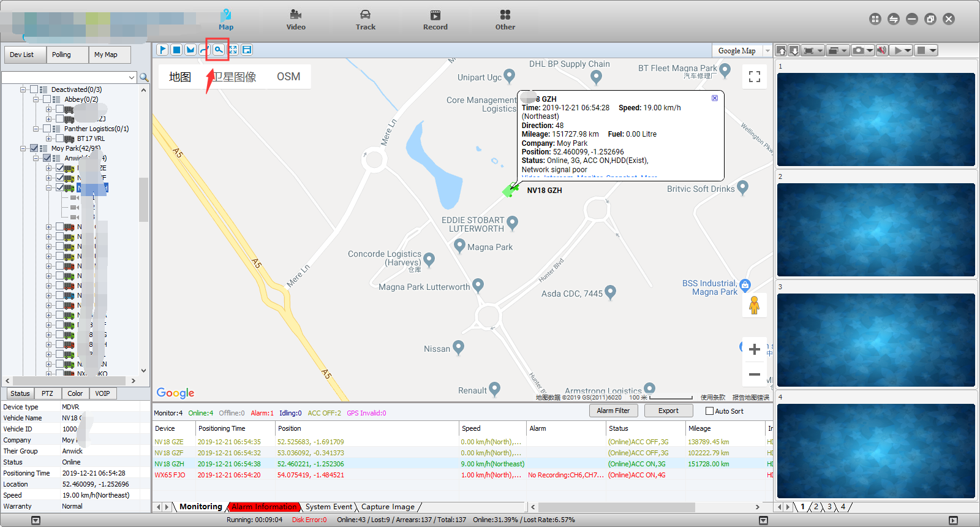Click the blue square stop icon above the map

pyautogui.click(x=176, y=50)
